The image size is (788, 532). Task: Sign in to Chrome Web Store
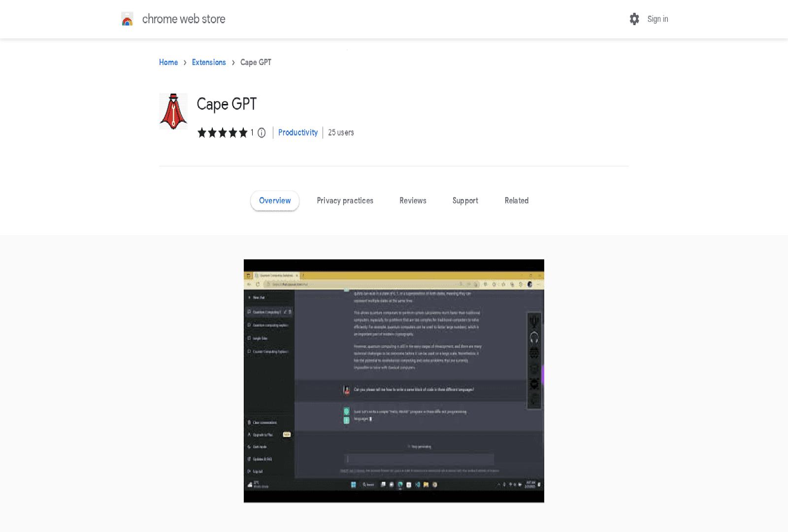[x=657, y=19]
